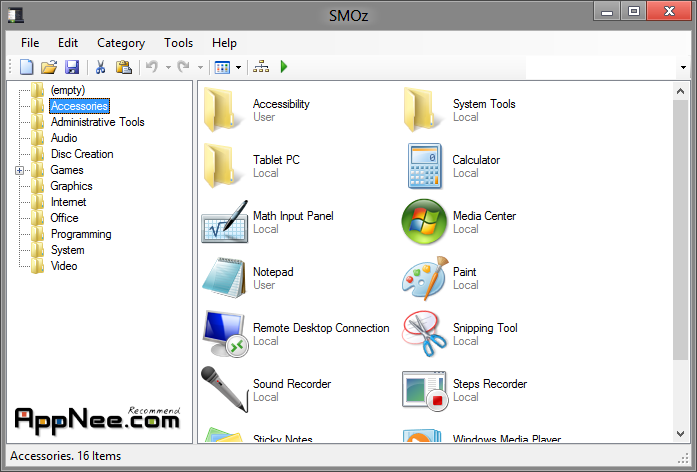Click the New file toolbar icon
Viewport: 697px width, 472px height.
click(x=27, y=67)
